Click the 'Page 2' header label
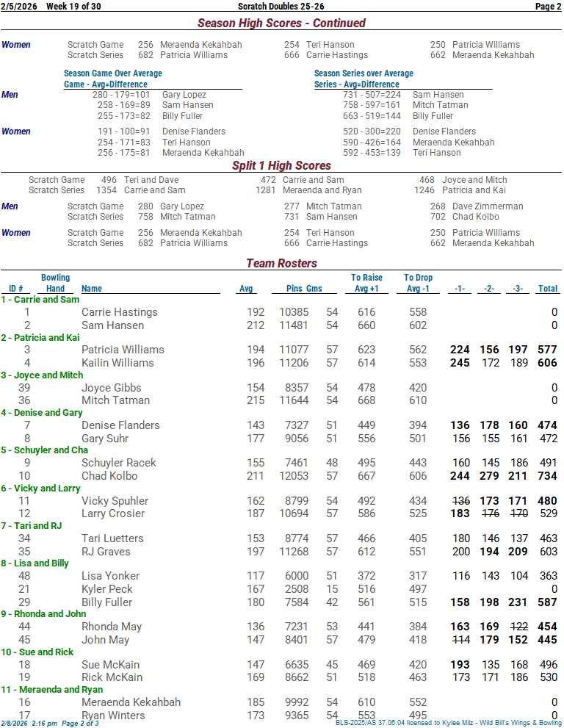The height and width of the screenshot is (728, 564). pyautogui.click(x=549, y=7)
